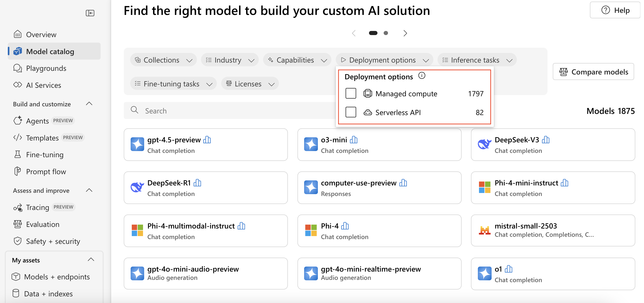The image size is (644, 303).
Task: Check the Serverless API deployment option
Action: click(351, 112)
